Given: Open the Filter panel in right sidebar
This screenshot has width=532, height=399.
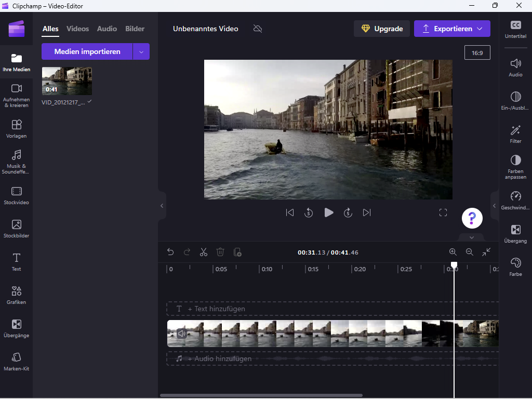Looking at the screenshot, I should 515,134.
